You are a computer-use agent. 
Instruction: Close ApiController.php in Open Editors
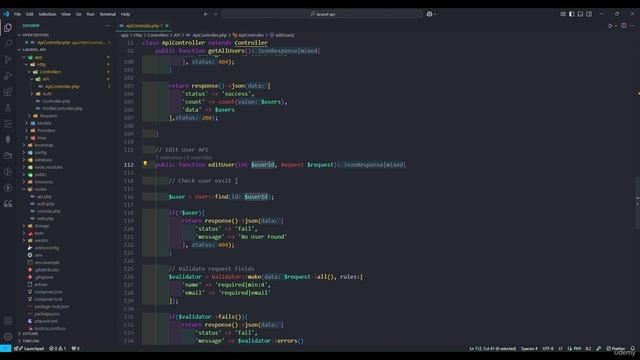point(27,42)
